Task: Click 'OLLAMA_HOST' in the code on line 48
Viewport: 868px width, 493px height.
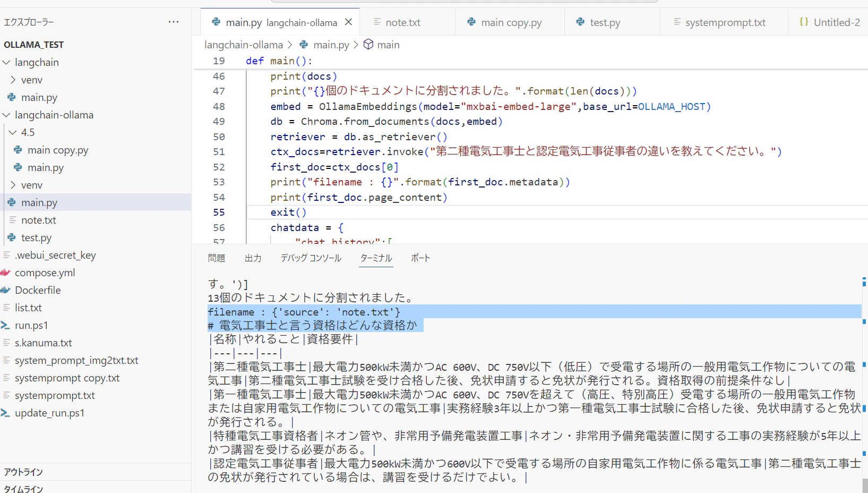Action: (x=672, y=106)
